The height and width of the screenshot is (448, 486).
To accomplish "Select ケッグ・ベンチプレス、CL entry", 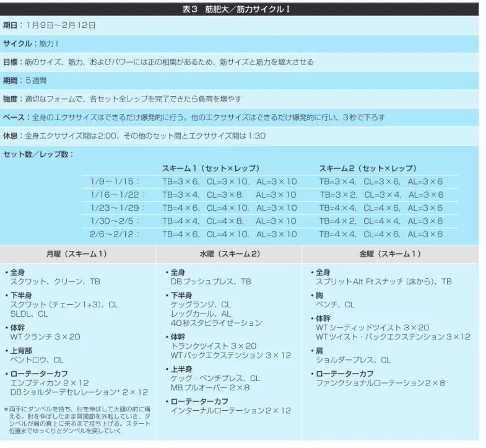I will click(215, 379).
